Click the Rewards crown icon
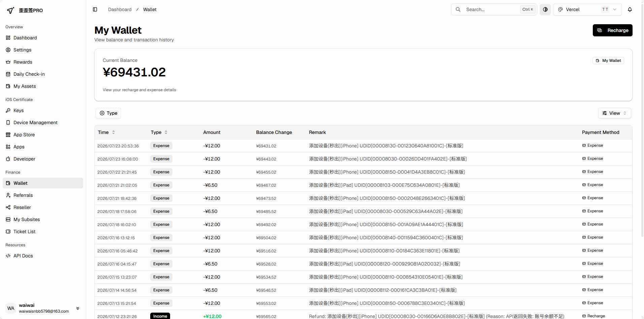 tap(8, 62)
